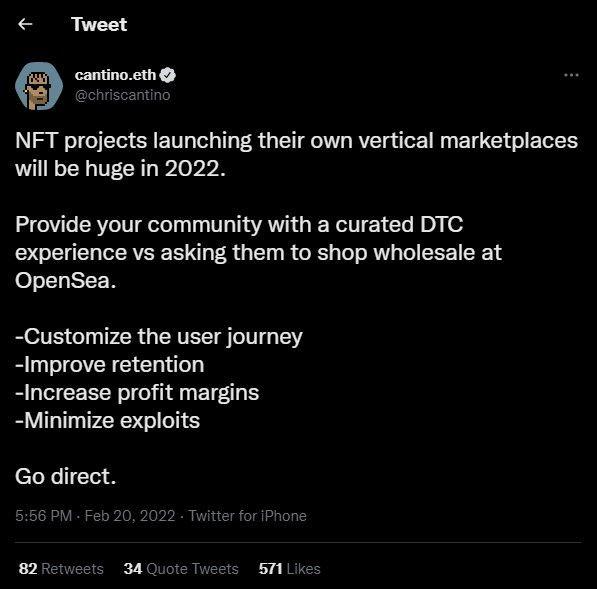Click the Twitter for iPhone source label

tap(247, 516)
